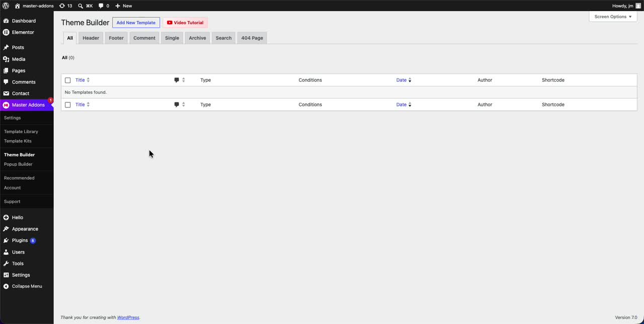Viewport: 644px width, 324px height.
Task: Switch to the Single tab
Action: tap(172, 38)
